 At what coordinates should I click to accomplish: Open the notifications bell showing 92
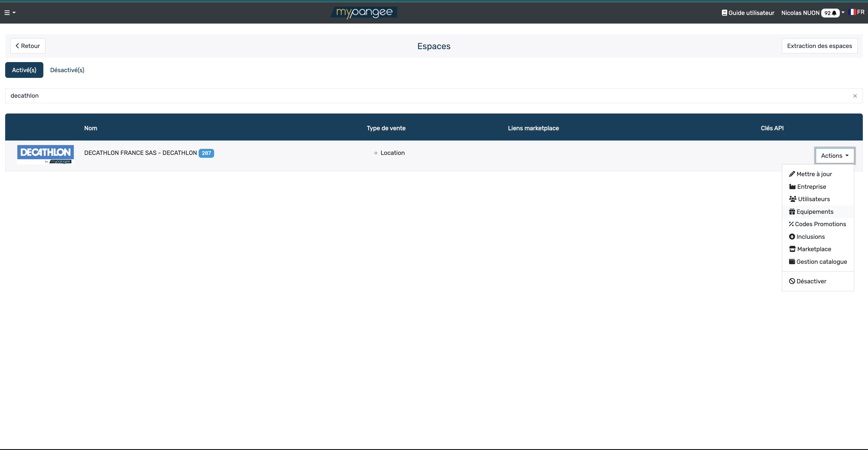(x=831, y=13)
